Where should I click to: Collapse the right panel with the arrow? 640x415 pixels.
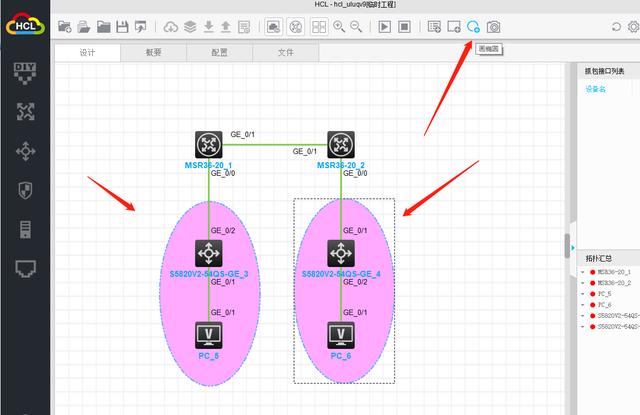coord(573,248)
